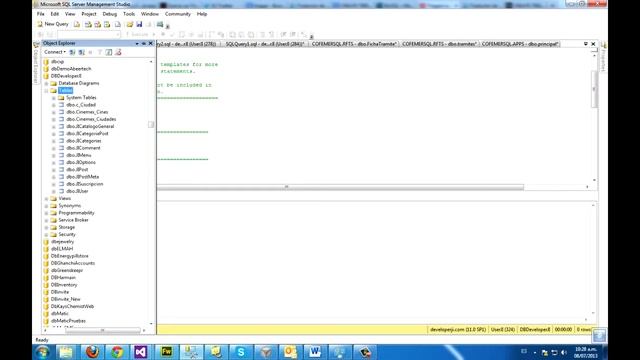Click the Connect Object Explorer icon

pos(72,52)
